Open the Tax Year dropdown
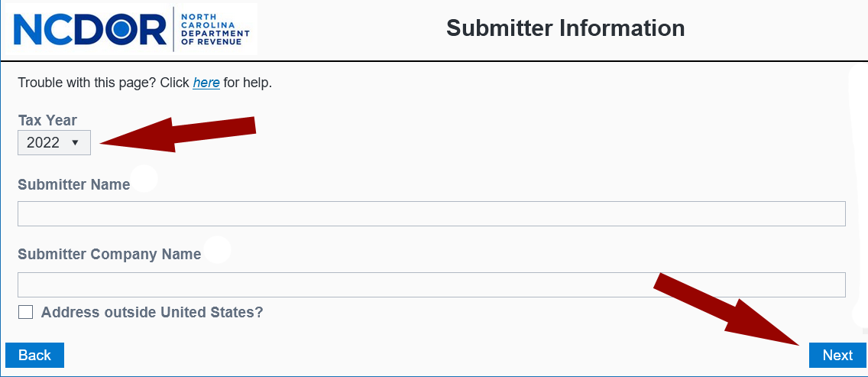This screenshot has width=868, height=377. click(54, 143)
